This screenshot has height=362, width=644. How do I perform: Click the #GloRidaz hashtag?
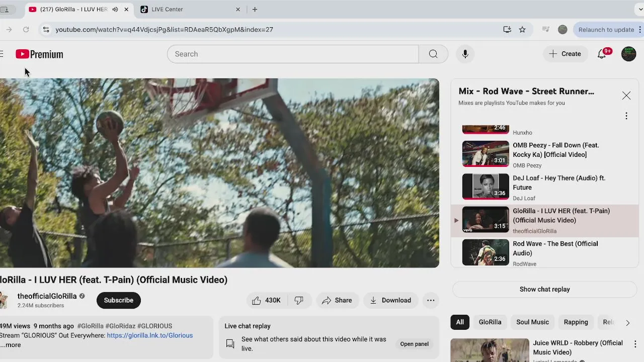(x=120, y=326)
